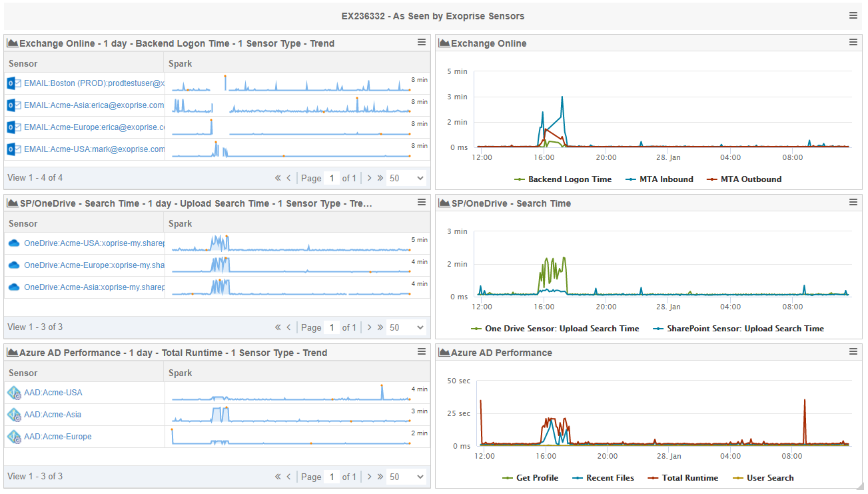Click the OneDrive cloud icon beside OneDrive:Acme-USA
Image resolution: width=868 pixels, height=494 pixels.
click(15, 243)
